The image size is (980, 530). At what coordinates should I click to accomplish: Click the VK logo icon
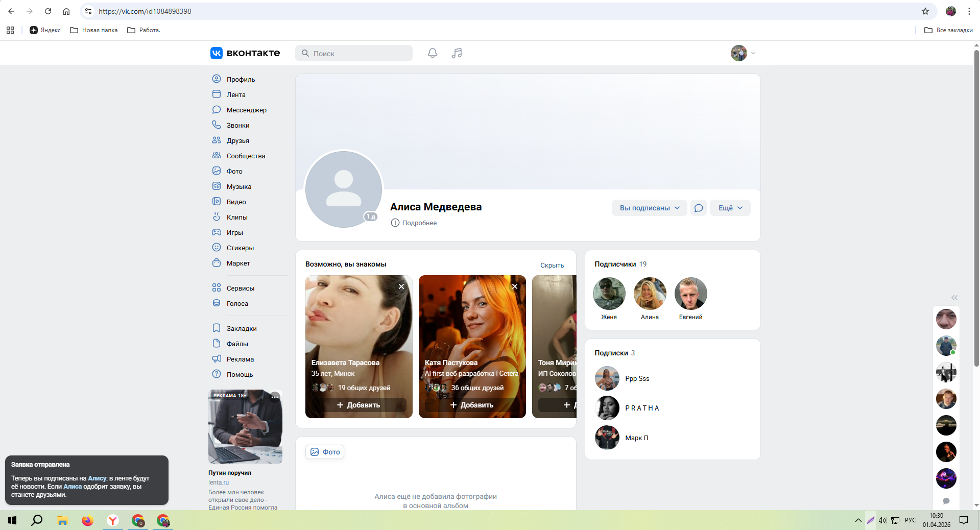click(217, 53)
